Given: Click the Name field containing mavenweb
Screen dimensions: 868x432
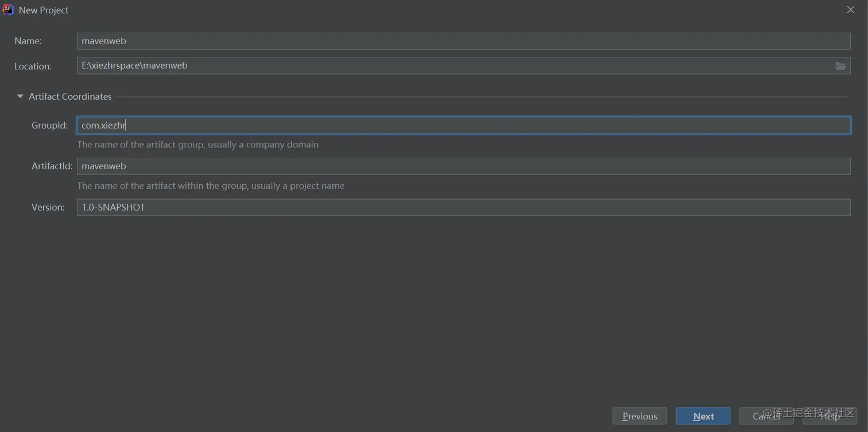Looking at the screenshot, I should (x=463, y=41).
